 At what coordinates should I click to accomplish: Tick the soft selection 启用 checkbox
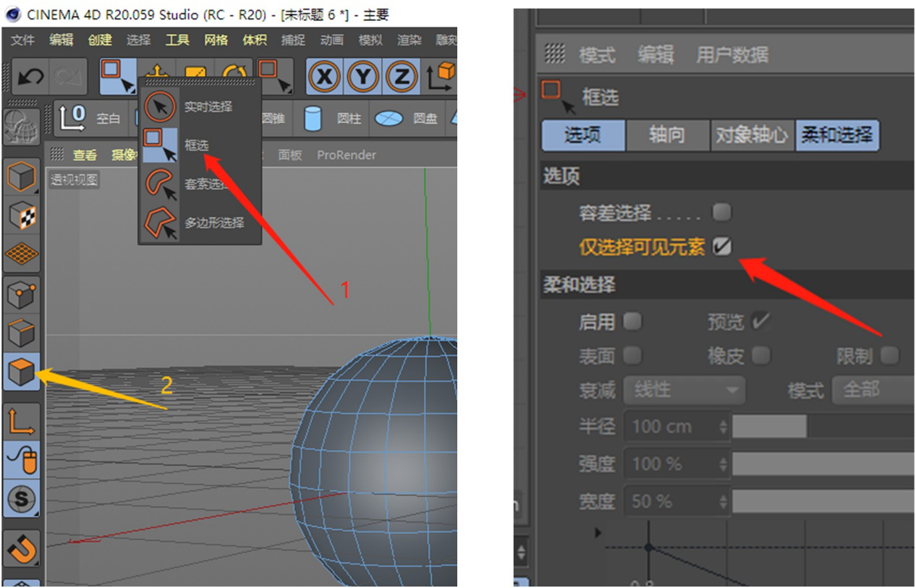click(632, 321)
